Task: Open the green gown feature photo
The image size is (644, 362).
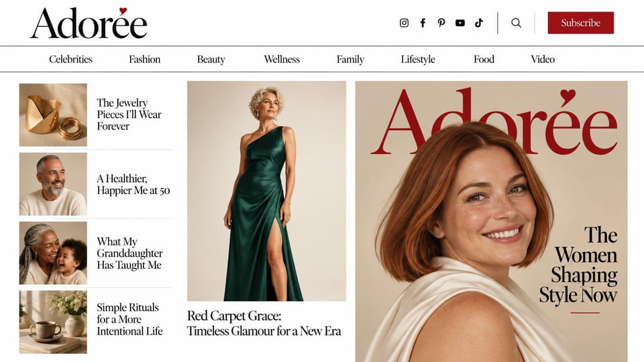Action: coord(266,191)
